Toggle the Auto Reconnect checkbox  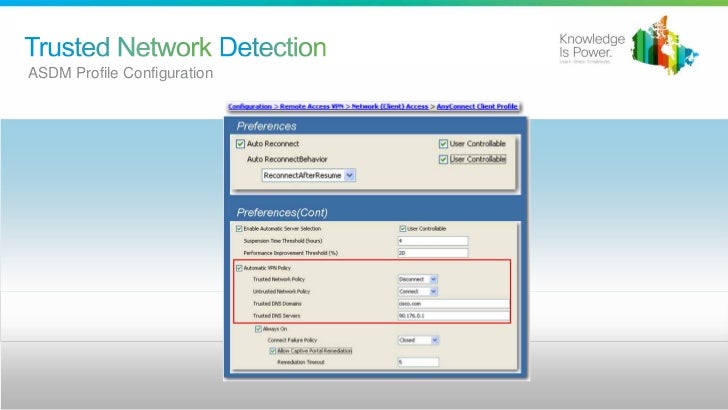point(240,144)
